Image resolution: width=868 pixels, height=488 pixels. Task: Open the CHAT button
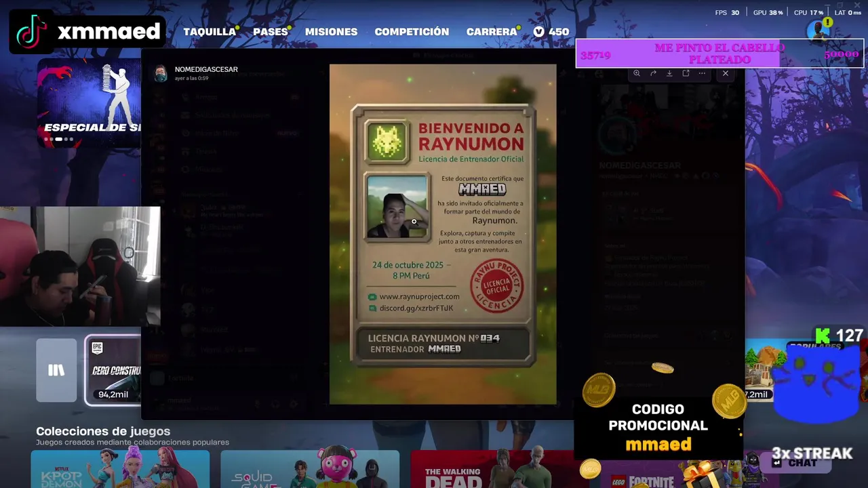coord(797,463)
